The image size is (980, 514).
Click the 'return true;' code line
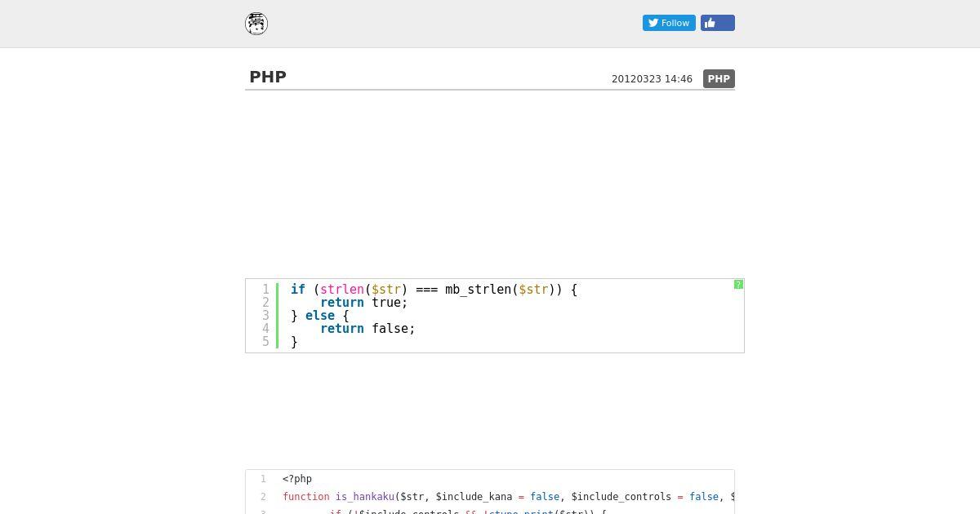[x=364, y=303]
